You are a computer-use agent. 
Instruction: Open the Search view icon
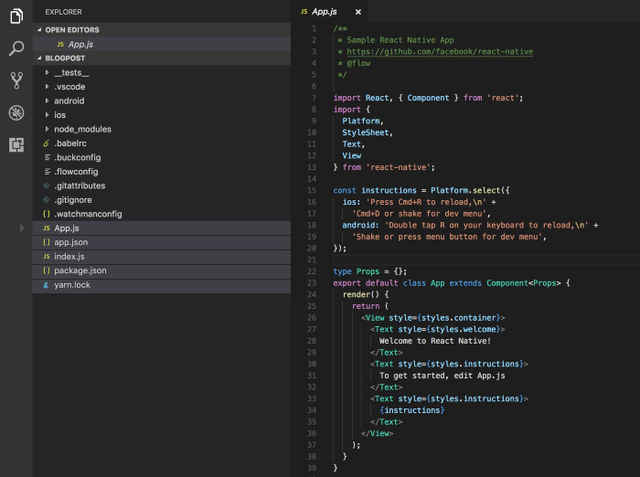click(x=16, y=48)
